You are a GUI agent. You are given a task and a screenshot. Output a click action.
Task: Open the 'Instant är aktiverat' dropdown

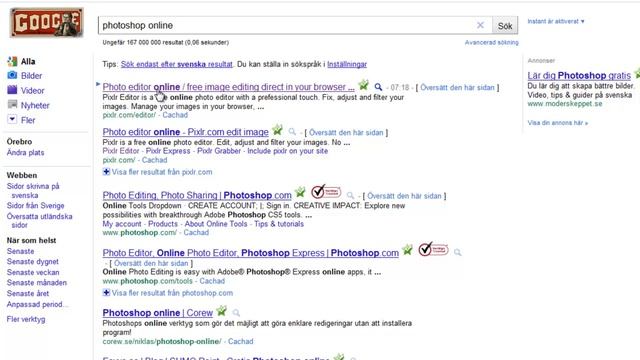coord(556,21)
